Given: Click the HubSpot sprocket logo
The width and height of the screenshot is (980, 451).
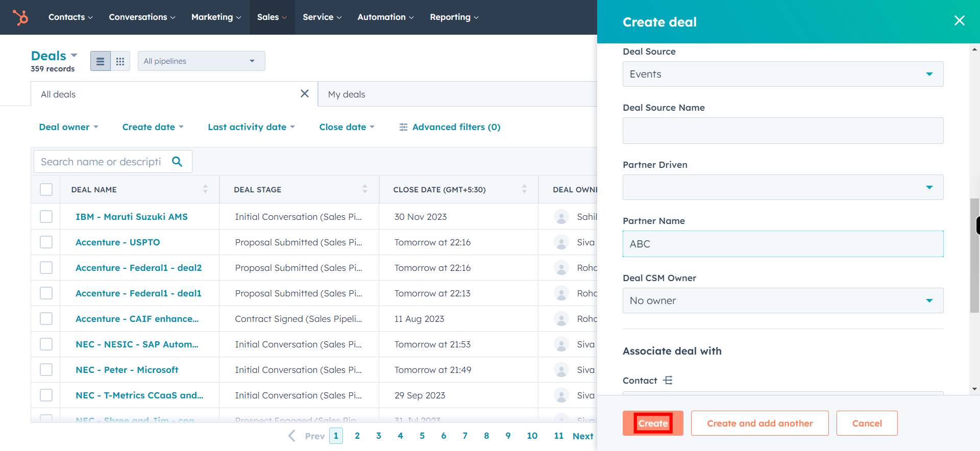Looking at the screenshot, I should pos(20,17).
